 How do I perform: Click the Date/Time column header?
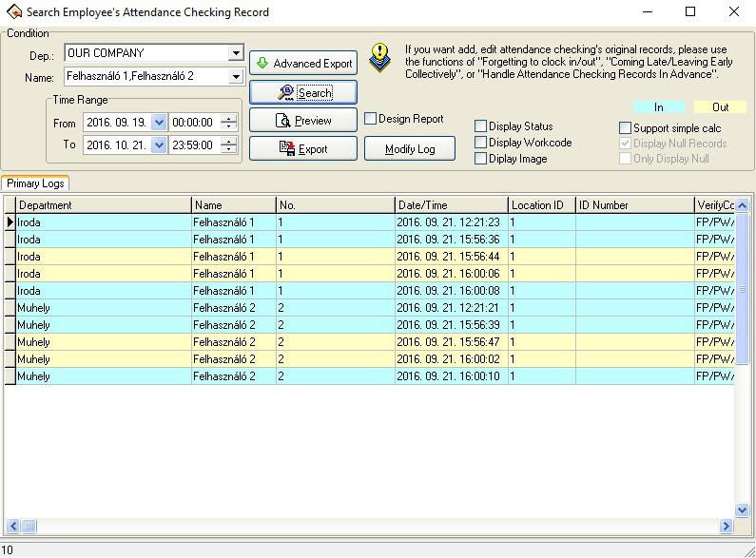coord(452,205)
